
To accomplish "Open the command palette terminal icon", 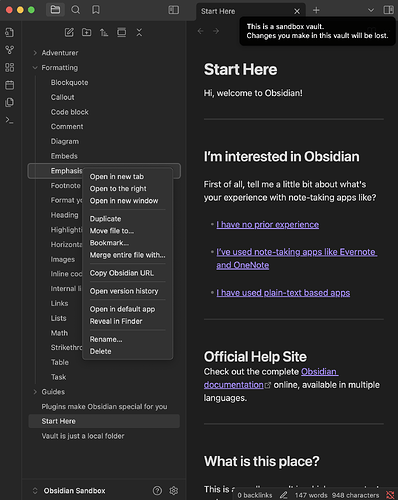I will (10, 120).
